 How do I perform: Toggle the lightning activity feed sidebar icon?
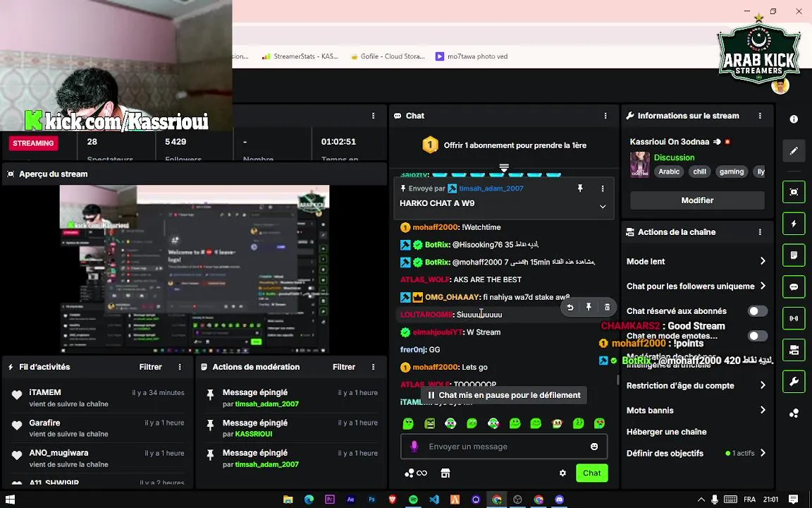(794, 224)
